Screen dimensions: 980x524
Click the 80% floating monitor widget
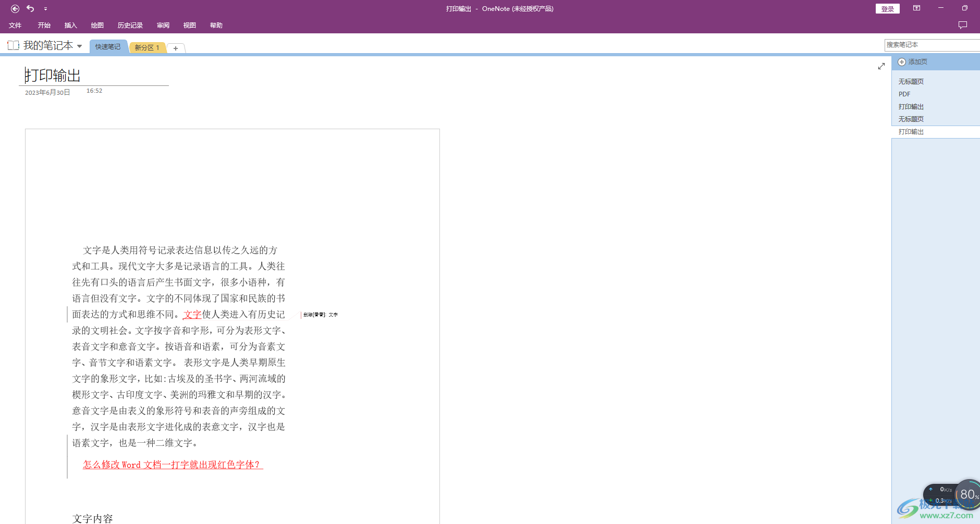click(x=969, y=494)
